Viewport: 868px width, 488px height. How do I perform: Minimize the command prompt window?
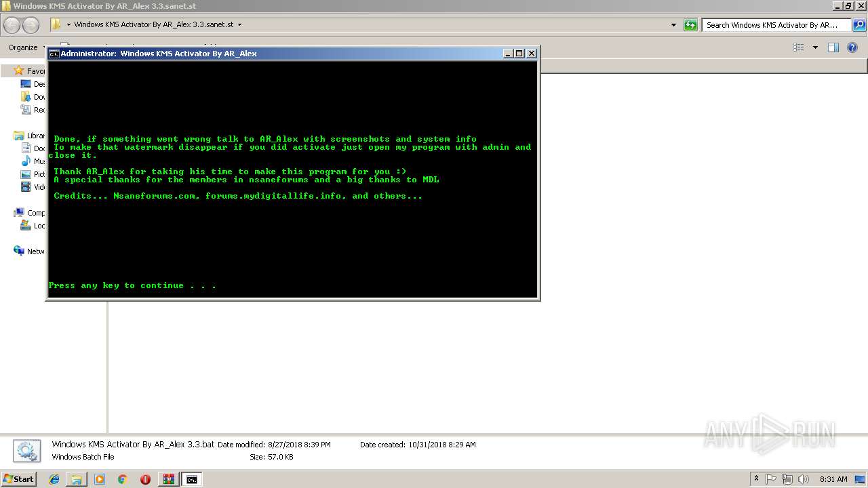click(x=508, y=54)
